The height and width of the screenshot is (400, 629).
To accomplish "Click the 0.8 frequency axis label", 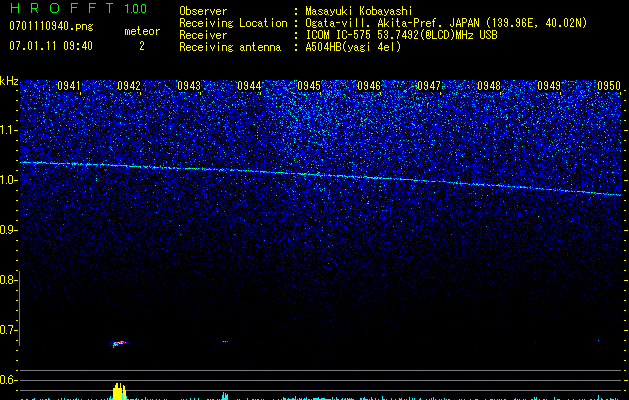I will 8,280.
